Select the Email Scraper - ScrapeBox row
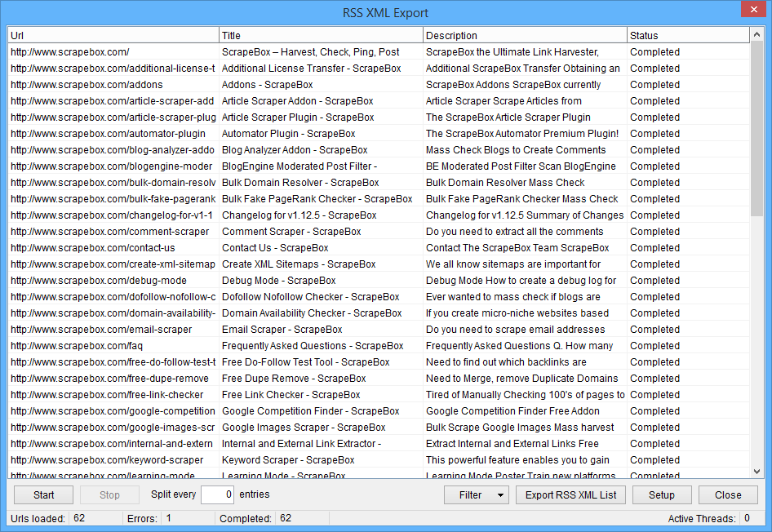The width and height of the screenshot is (772, 532). click(282, 330)
